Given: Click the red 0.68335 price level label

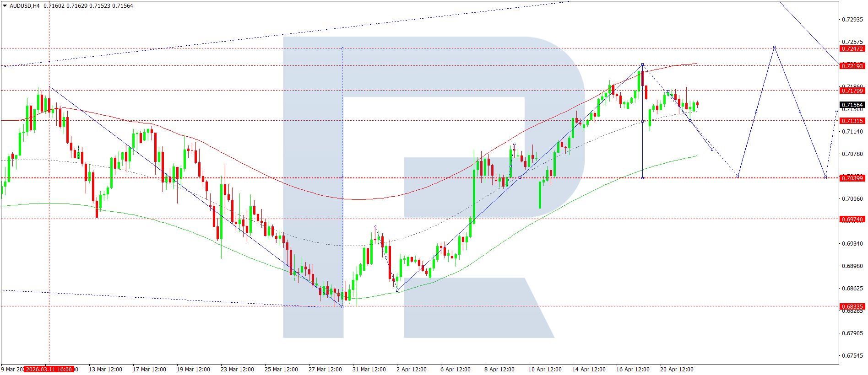Looking at the screenshot, I should (x=852, y=307).
